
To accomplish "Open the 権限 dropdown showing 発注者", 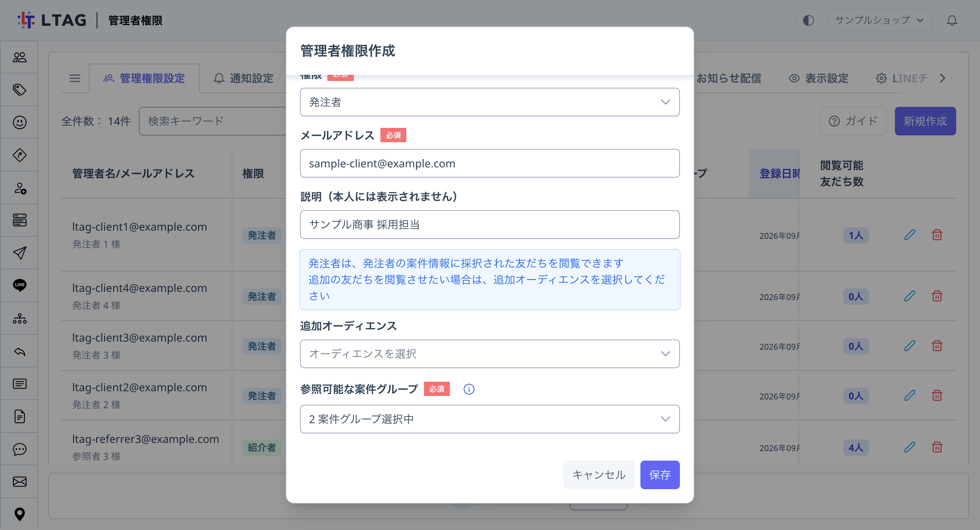I will pyautogui.click(x=490, y=102).
